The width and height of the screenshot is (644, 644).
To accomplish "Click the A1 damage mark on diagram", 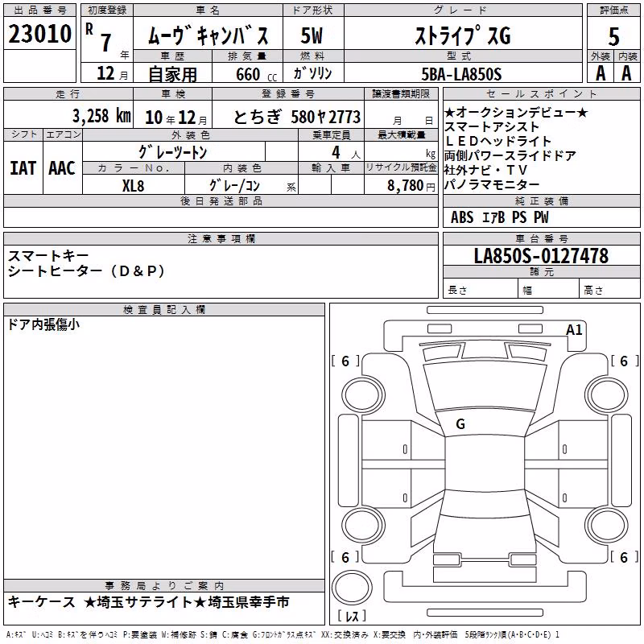I will 574,329.
